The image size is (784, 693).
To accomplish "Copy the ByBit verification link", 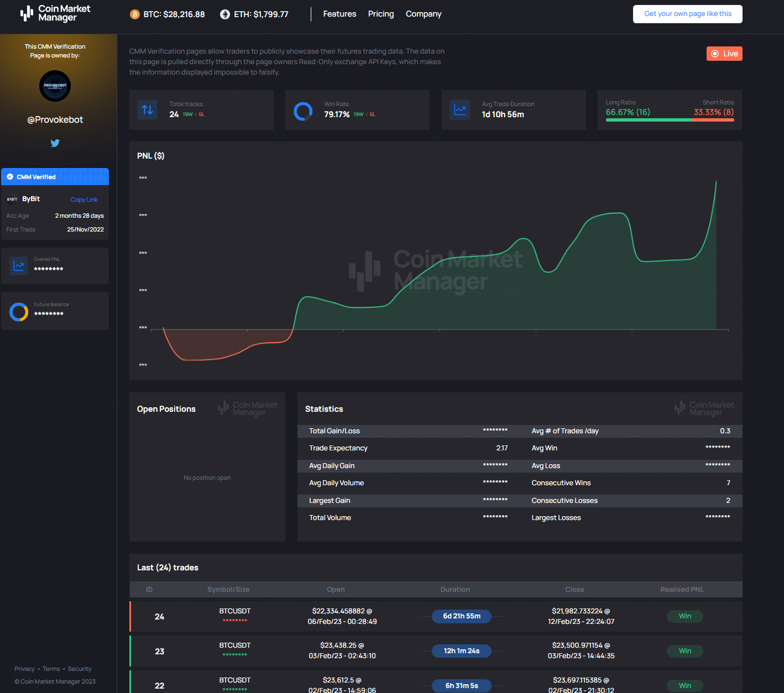I will (84, 200).
